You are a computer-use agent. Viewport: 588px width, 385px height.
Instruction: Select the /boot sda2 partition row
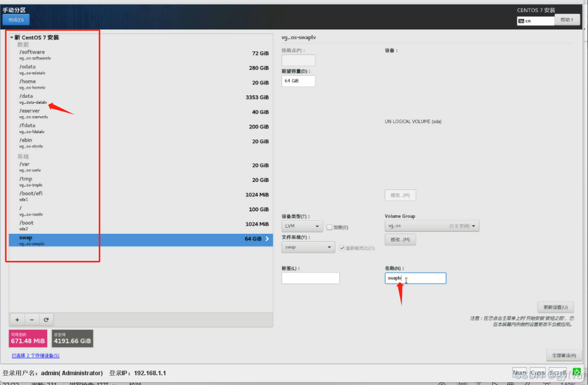(141, 225)
